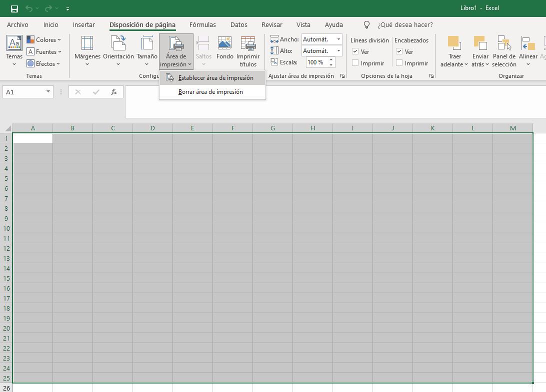Uncheck Ver under Encabezados

[399, 51]
